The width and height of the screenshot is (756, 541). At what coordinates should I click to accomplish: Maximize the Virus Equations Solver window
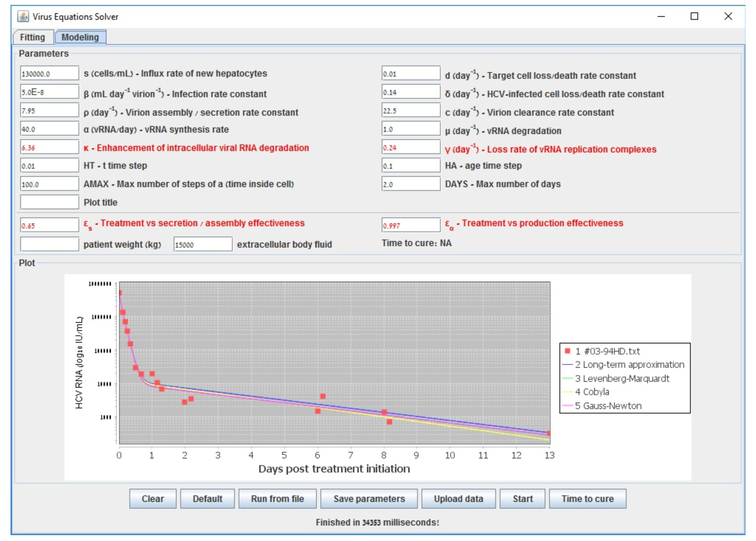pos(694,16)
